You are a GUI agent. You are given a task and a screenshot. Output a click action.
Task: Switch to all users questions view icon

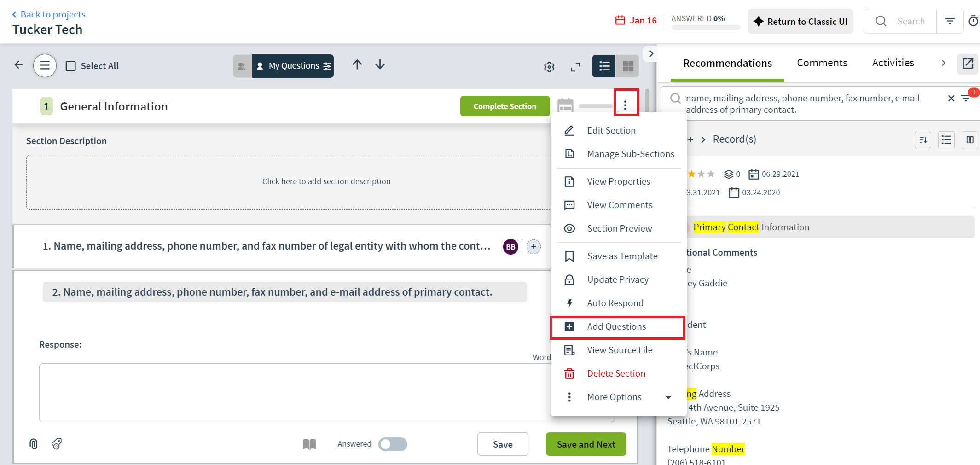[242, 66]
